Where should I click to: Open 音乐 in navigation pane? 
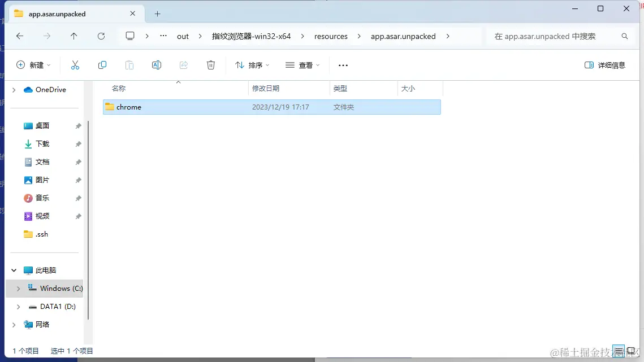42,198
